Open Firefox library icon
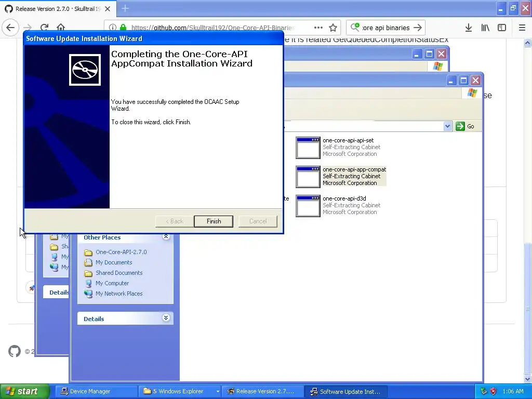Viewport: 532px width, 399px height. pyautogui.click(x=485, y=28)
